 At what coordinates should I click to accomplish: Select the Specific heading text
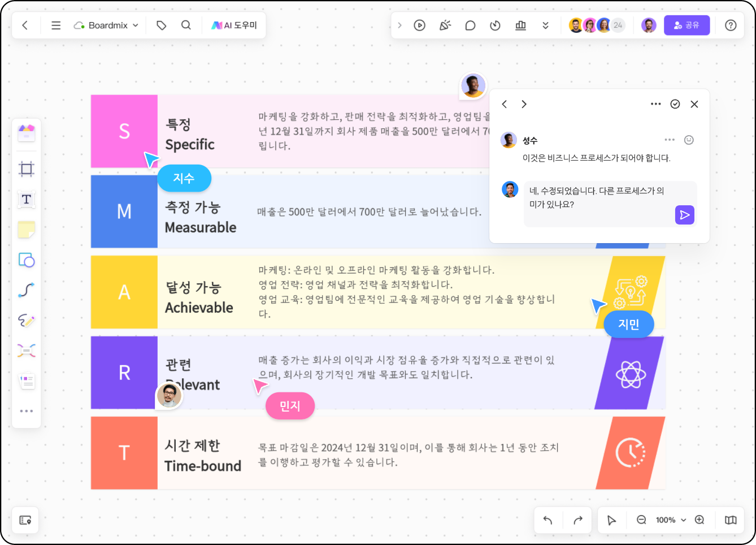[x=190, y=145]
